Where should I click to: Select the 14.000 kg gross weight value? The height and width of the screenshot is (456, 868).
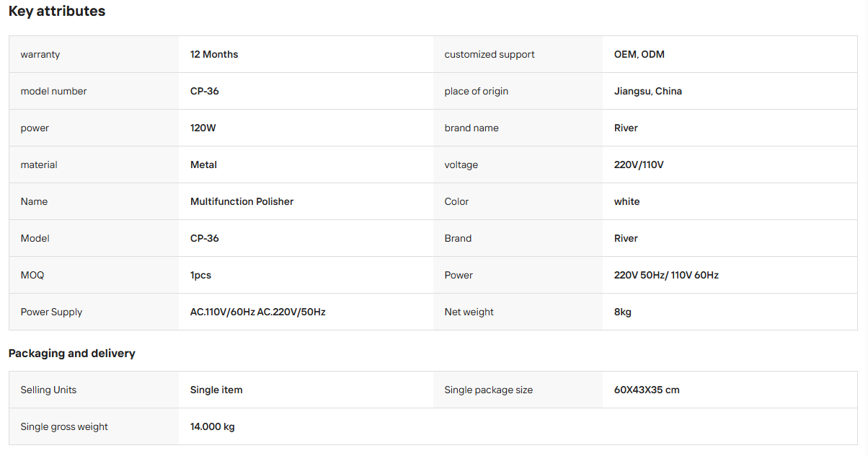[x=213, y=426]
